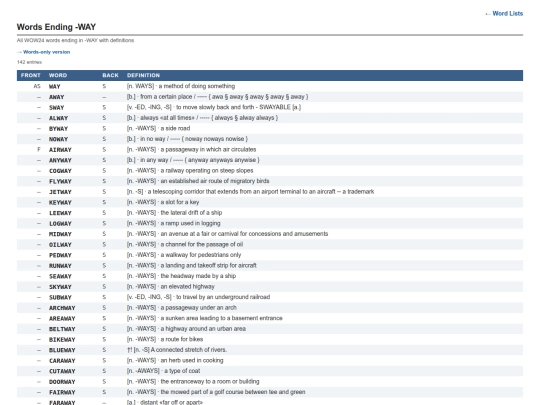Screen dimensions: 540x405
Task: Select the word OILWAY
Action: (60, 245)
